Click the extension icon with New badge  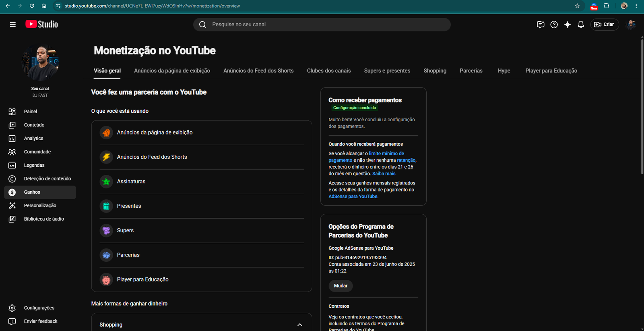[x=594, y=6]
